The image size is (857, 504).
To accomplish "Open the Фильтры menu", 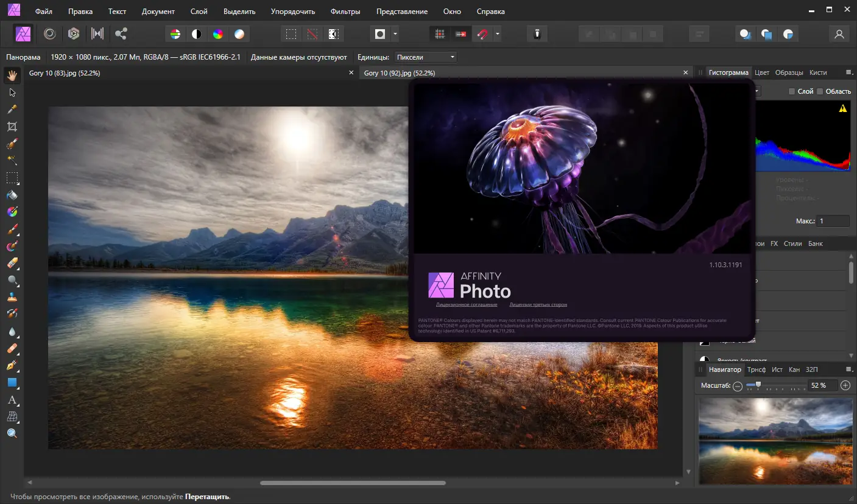I will (x=345, y=11).
